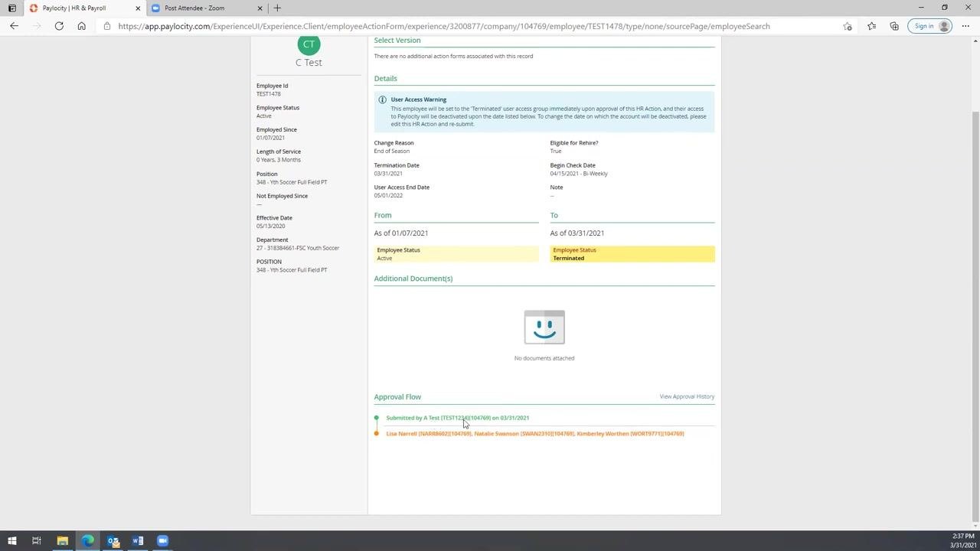Image resolution: width=980 pixels, height=551 pixels.
Task: Click the Terminated Employee Status highlight box
Action: [632, 254]
